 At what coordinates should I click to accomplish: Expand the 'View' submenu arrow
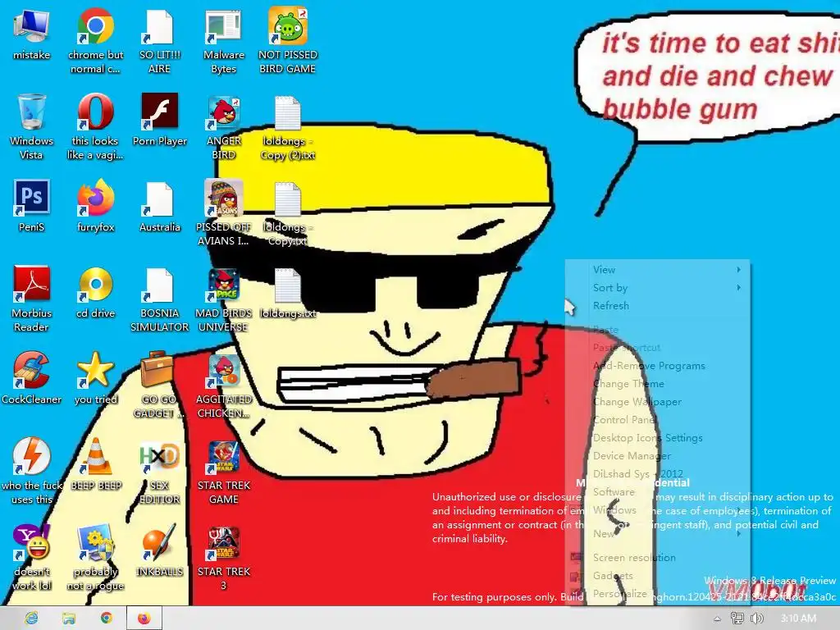tap(739, 269)
